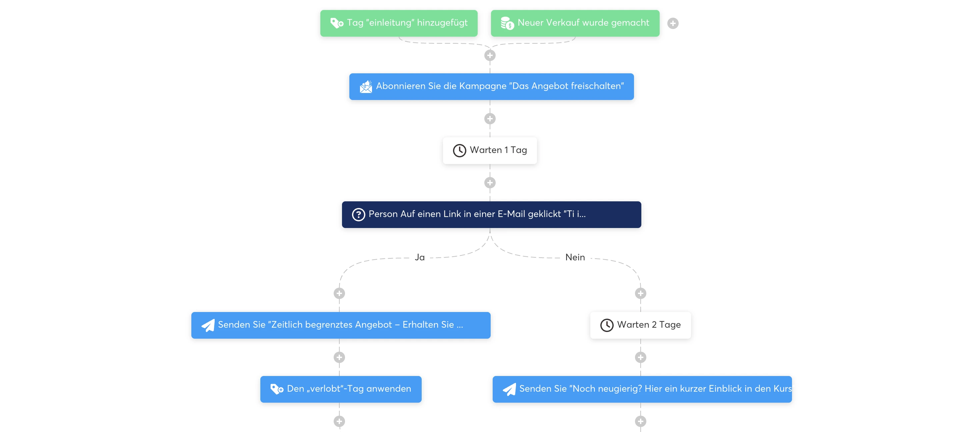Viewport: 980px width, 432px height.
Task: Click the paper plane icon in the Zeitlich begrenztes step
Action: point(208,326)
